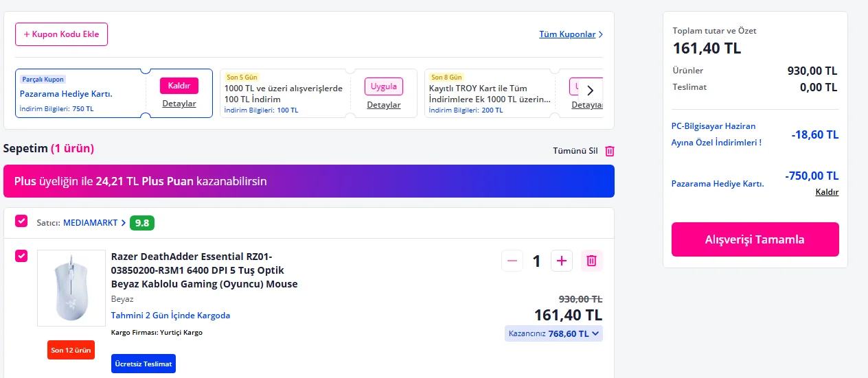Click the Sepetim (1 ürün) heading
The width and height of the screenshot is (868, 378).
(49, 148)
